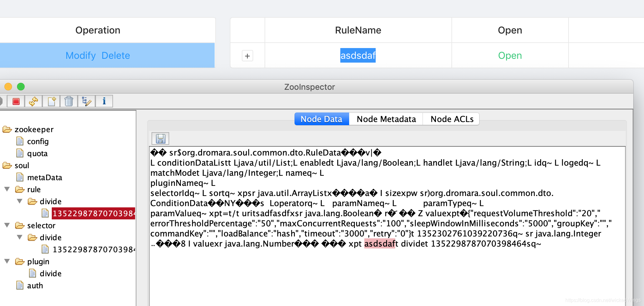Click the RuleName column header
Image resolution: width=644 pixels, height=306 pixels.
[x=358, y=30]
